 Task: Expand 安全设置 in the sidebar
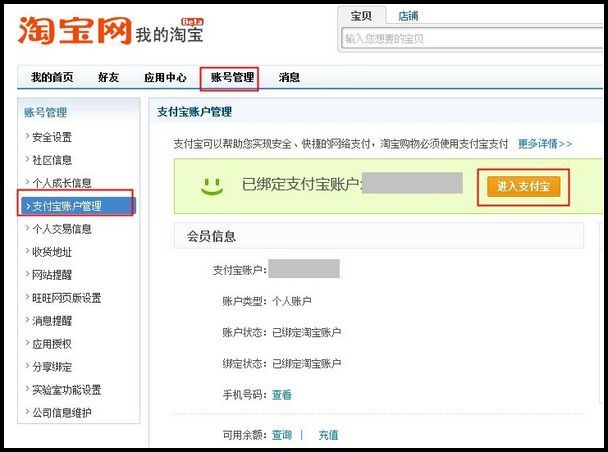click(52, 137)
